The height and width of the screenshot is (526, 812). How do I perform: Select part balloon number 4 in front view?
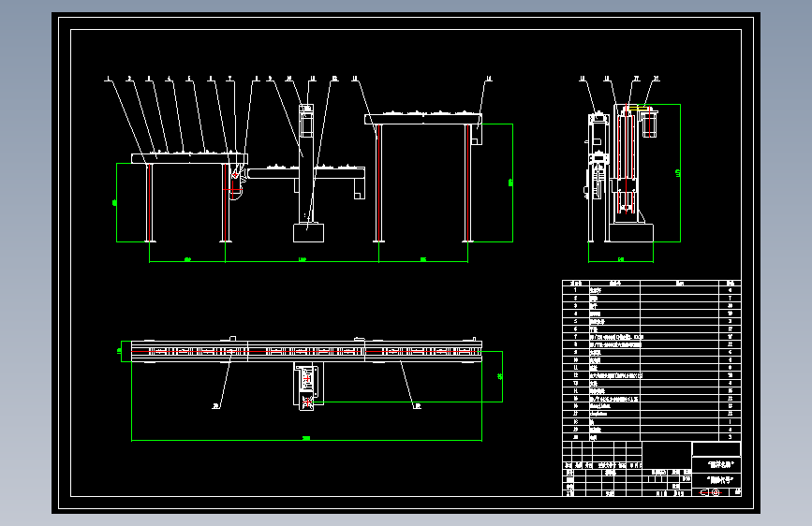[169, 79]
